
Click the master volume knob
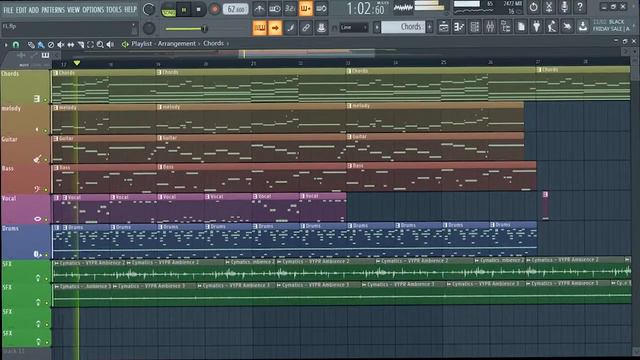tap(149, 9)
